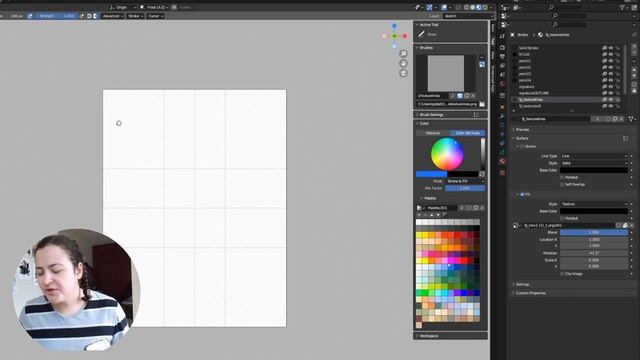Toggle camera view gizmo icon in viewport

click(x=403, y=73)
